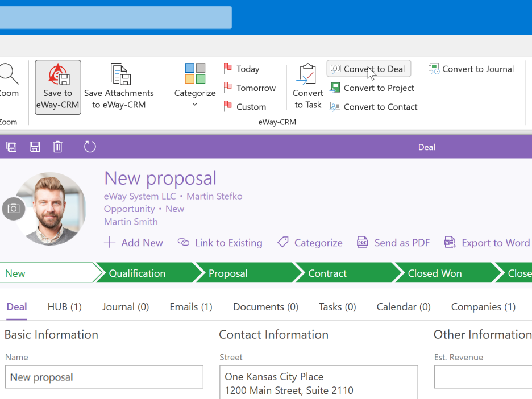Open the Emails (1) tab
Image resolution: width=532 pixels, height=399 pixels.
click(x=191, y=307)
